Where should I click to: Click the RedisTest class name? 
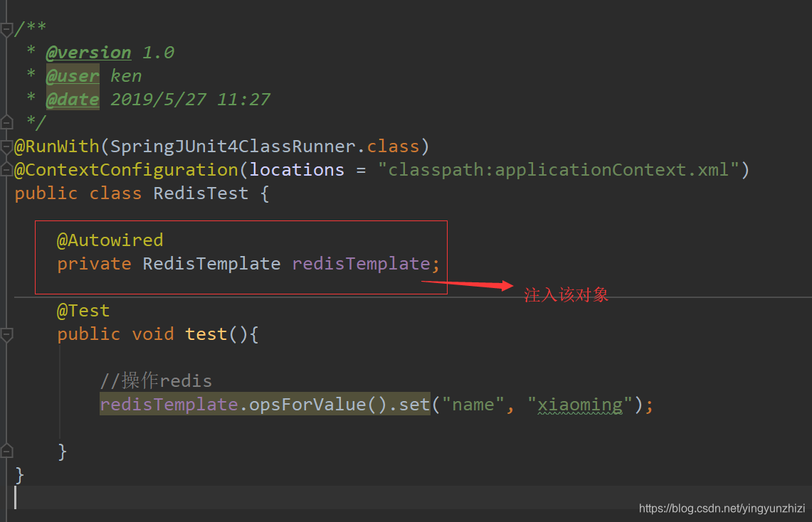coord(201,193)
